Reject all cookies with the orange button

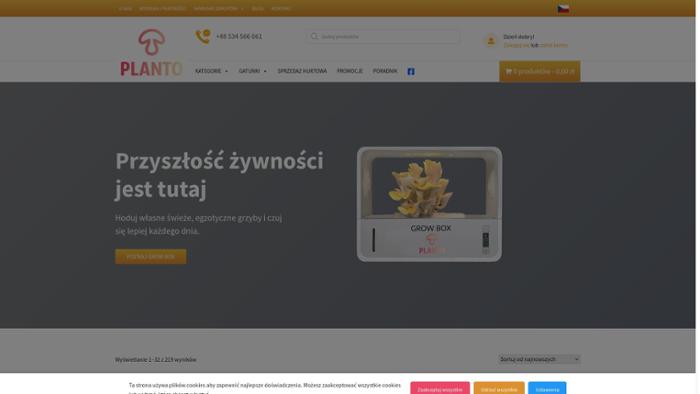pos(499,388)
